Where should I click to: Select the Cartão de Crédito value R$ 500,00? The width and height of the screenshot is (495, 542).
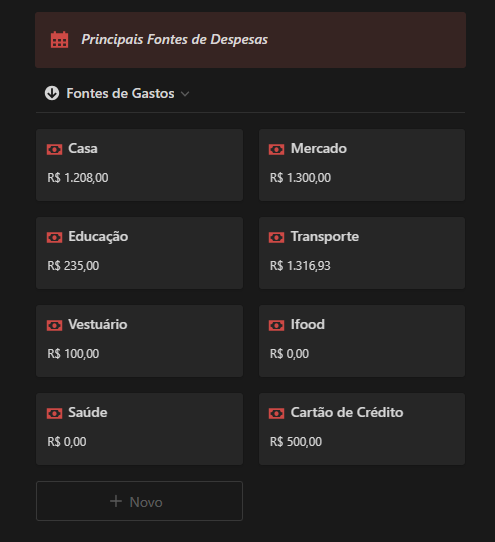tap(296, 442)
